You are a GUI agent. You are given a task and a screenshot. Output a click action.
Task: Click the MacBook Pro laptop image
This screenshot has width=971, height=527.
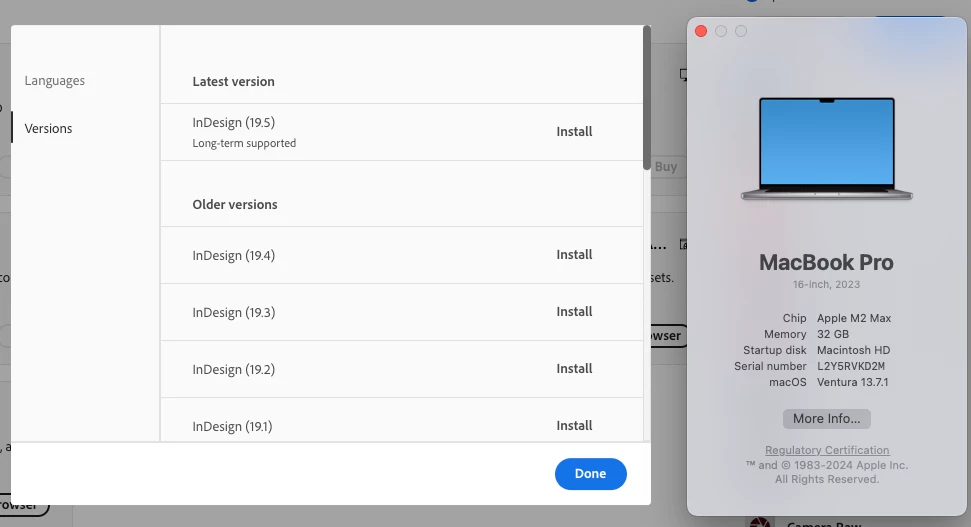pos(827,149)
